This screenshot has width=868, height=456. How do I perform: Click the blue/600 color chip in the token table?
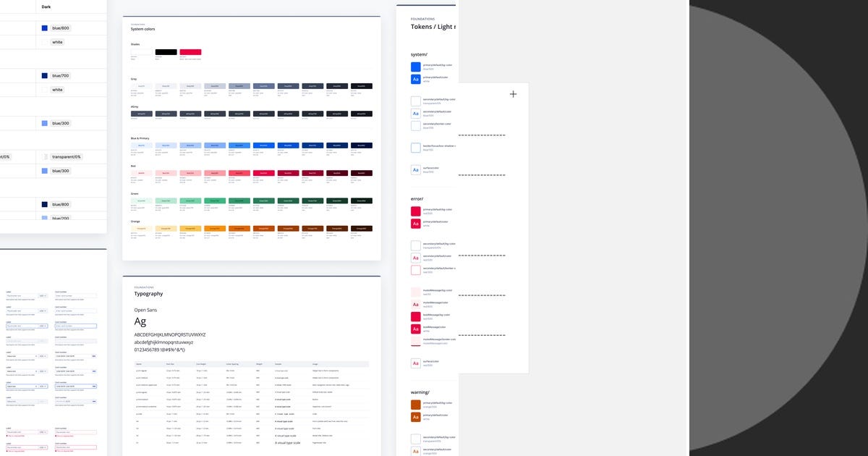click(45, 28)
